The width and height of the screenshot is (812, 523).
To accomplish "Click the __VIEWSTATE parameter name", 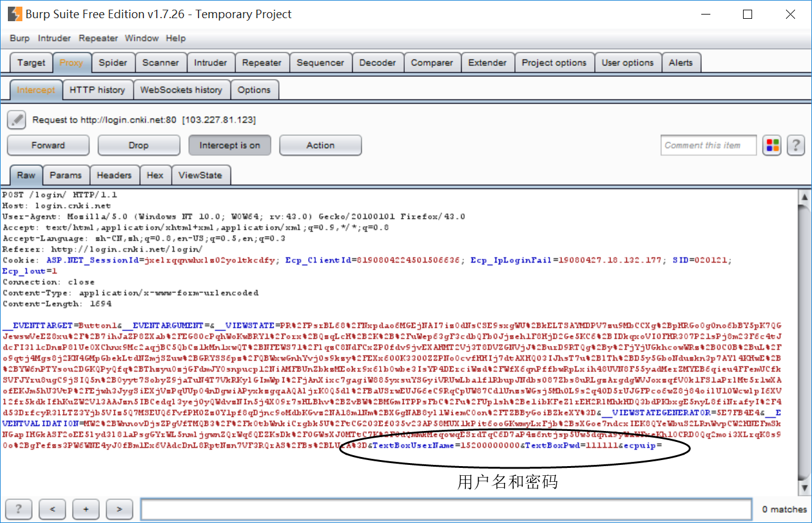I will (246, 326).
